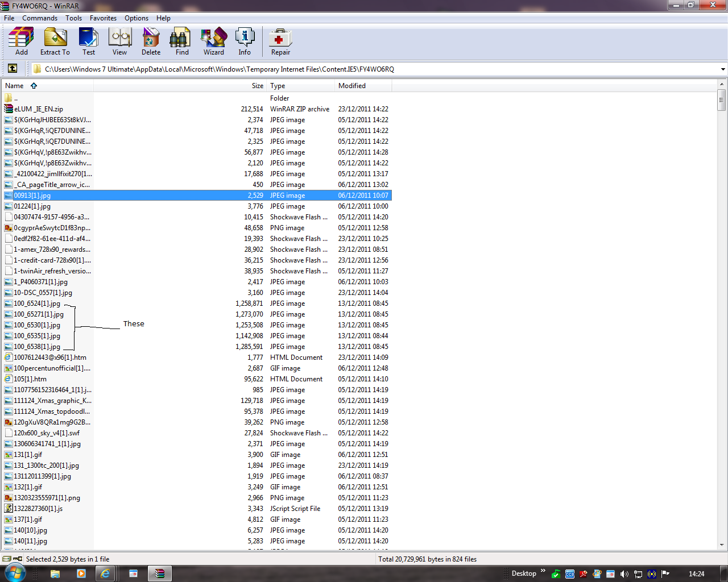Image resolution: width=728 pixels, height=582 pixels.
Task: Click the 1322827360[1].js script file icon
Action: pyautogui.click(x=9, y=509)
